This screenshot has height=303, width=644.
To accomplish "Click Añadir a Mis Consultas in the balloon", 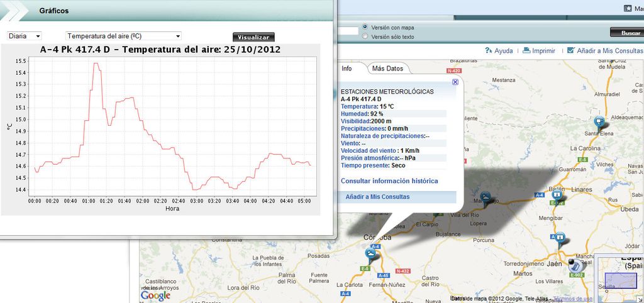I will (x=377, y=197).
